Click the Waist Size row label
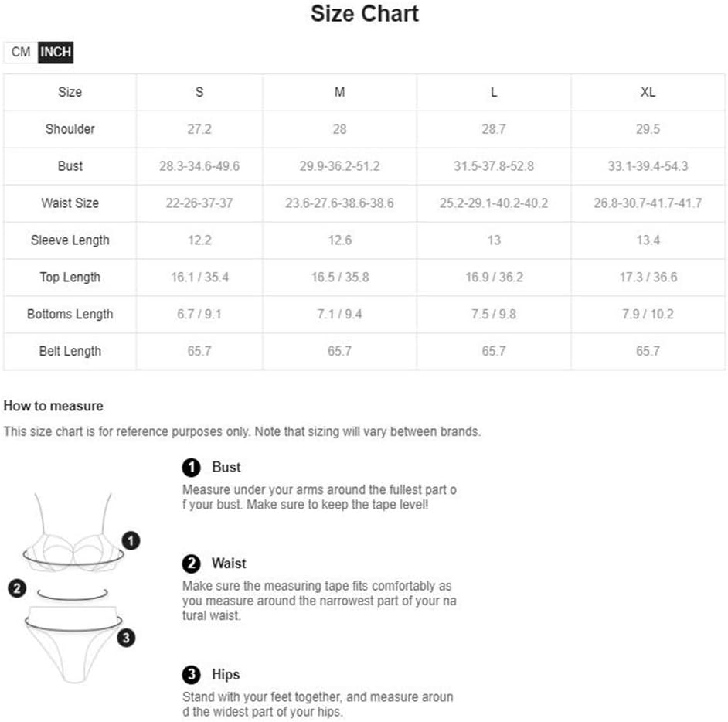The image size is (728, 722). click(70, 203)
